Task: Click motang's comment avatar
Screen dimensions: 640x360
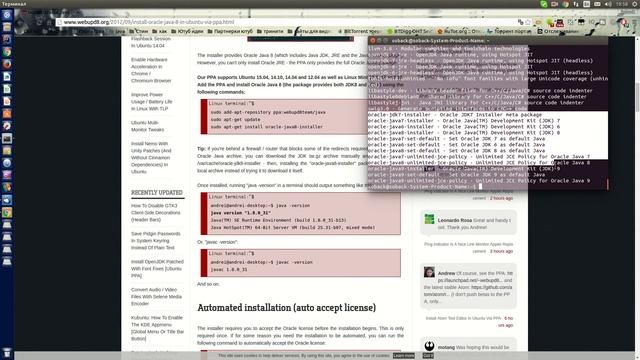Action: click(429, 347)
